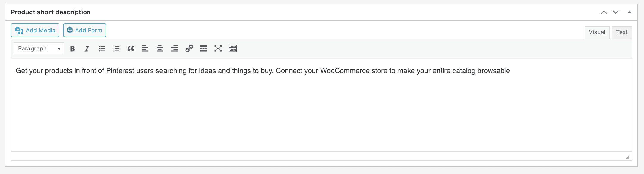Switch to the Visual editor tab
This screenshot has width=644, height=174.
597,32
